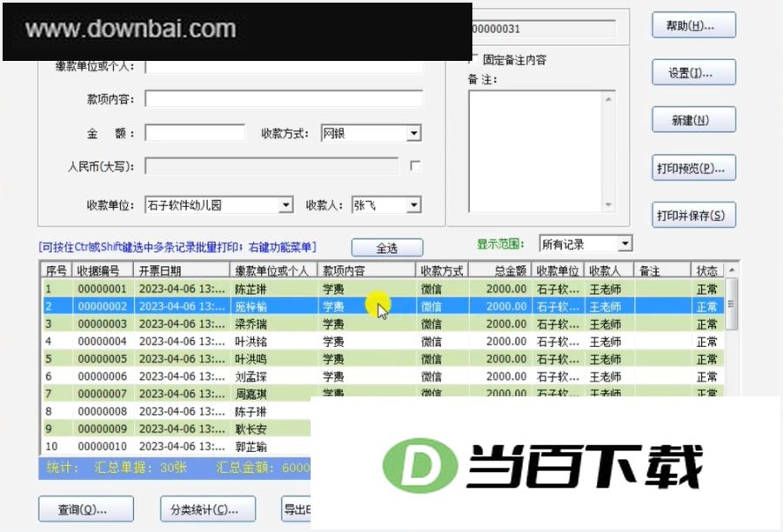Select row for 陈子琳
This screenshot has width=783, height=532.
(x=176, y=411)
